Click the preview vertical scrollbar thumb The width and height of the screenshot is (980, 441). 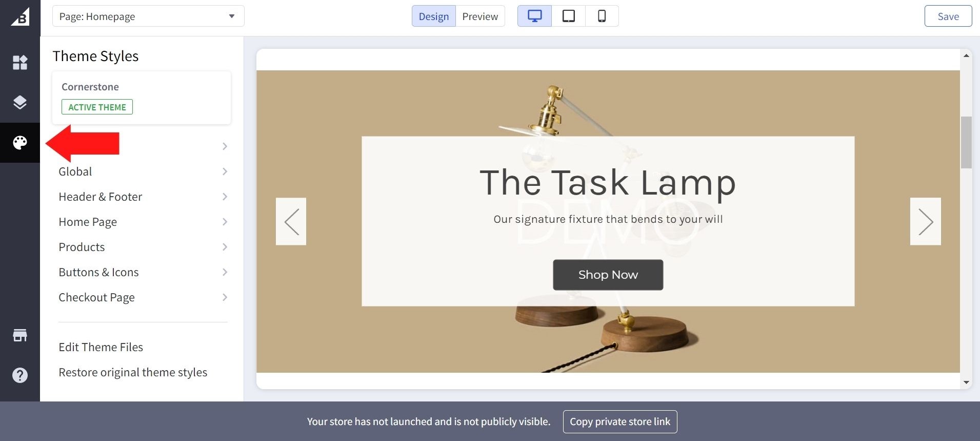[966, 142]
